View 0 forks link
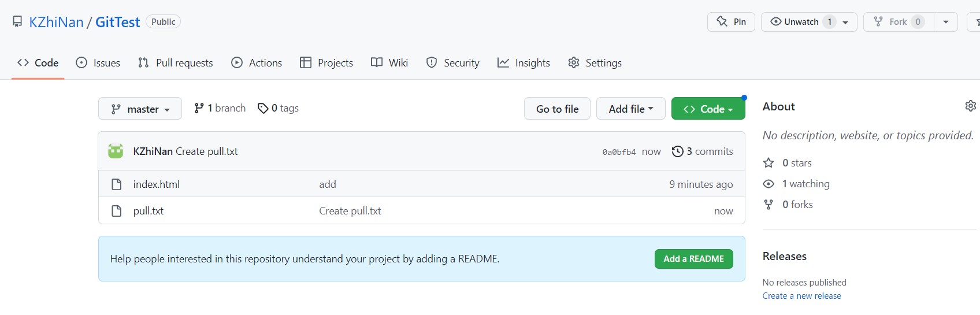This screenshot has height=315, width=980. click(797, 205)
